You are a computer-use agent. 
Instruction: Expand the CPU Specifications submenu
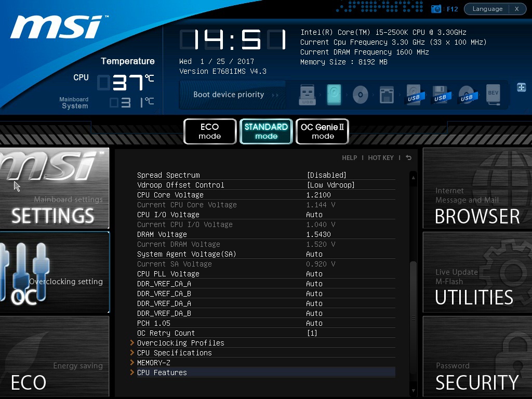[262, 353]
